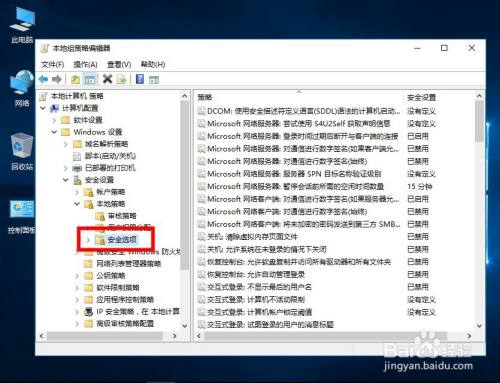500x383 pixels.
Task: Toggle the show/hide console tree icon
Action: pyautogui.click(x=90, y=79)
